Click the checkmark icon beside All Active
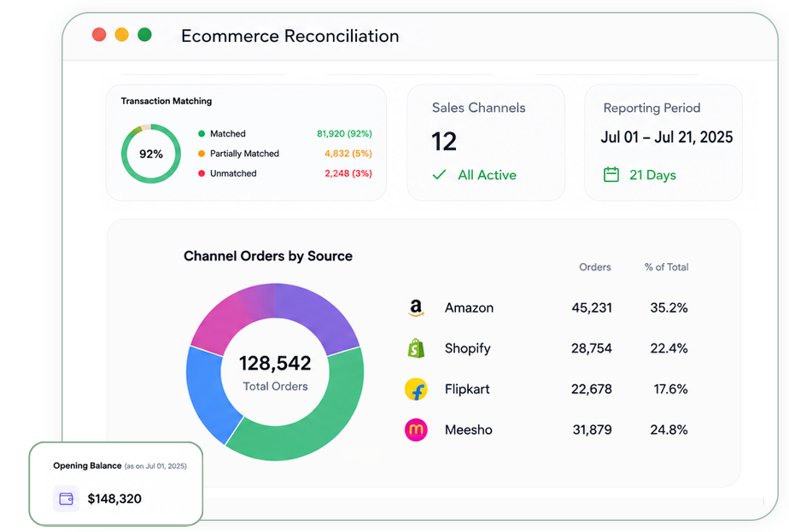The width and height of the screenshot is (789, 532). click(x=439, y=175)
